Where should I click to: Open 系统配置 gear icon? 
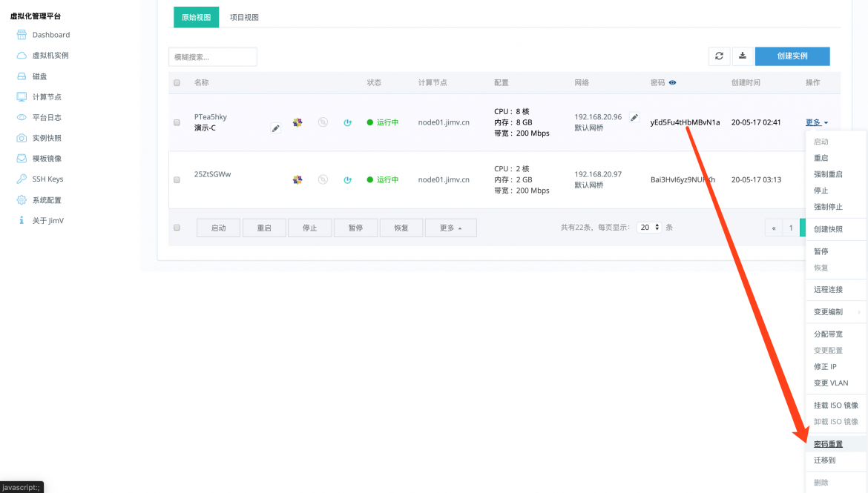tap(22, 199)
